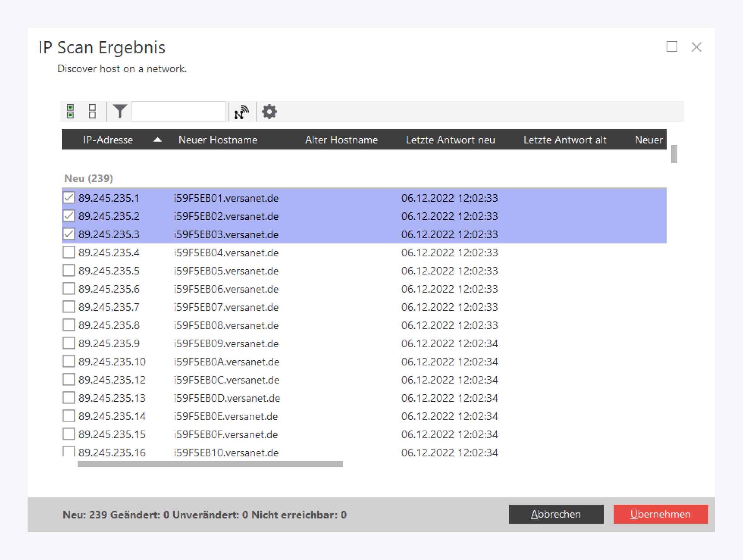Viewport: 743px width, 560px height.
Task: Maximize the IP Scan Ergebnis window
Action: pos(672,47)
